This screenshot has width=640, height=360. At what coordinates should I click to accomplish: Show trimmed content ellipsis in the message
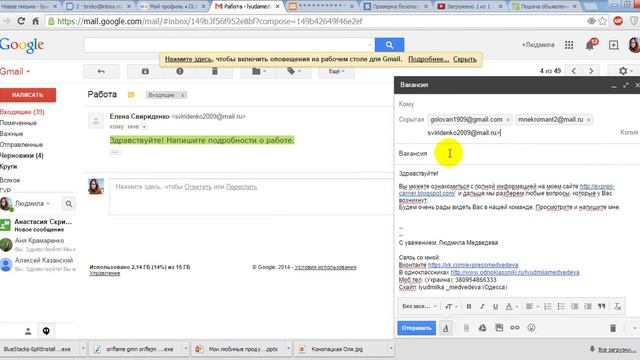click(x=115, y=152)
